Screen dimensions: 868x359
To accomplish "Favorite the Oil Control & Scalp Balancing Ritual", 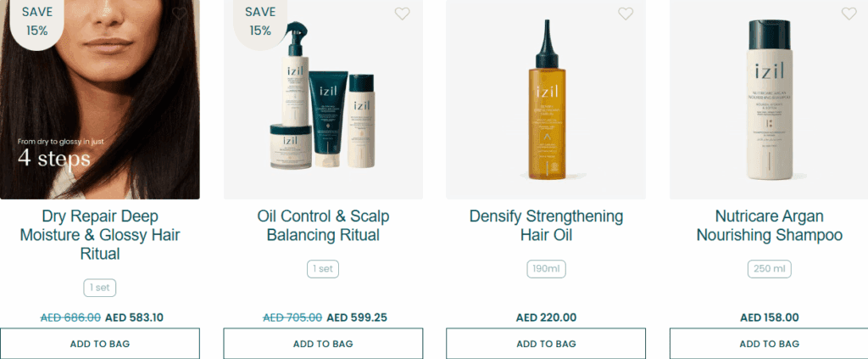I will [x=403, y=14].
